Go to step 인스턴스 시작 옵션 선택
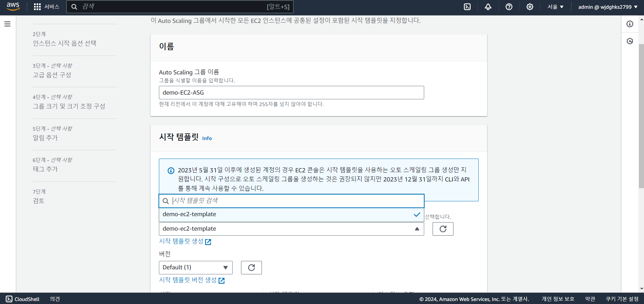Screen dimensions: 644x304 65,43
